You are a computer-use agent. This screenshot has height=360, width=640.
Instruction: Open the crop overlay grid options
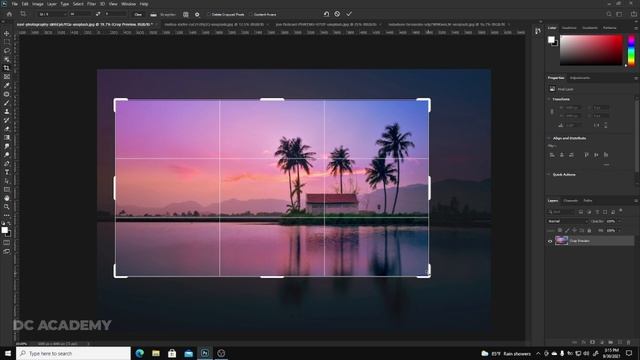186,14
